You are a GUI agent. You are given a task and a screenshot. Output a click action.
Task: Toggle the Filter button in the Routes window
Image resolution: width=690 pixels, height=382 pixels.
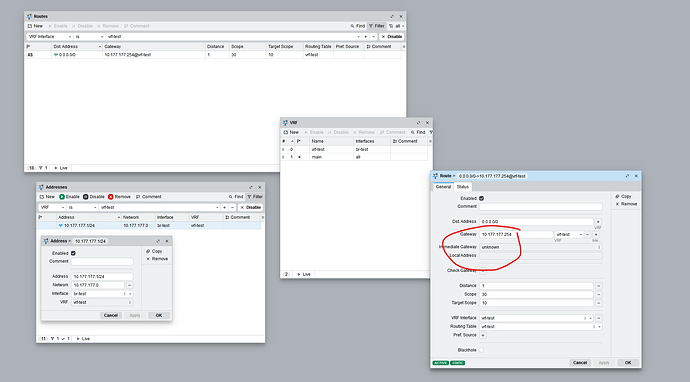tap(377, 26)
